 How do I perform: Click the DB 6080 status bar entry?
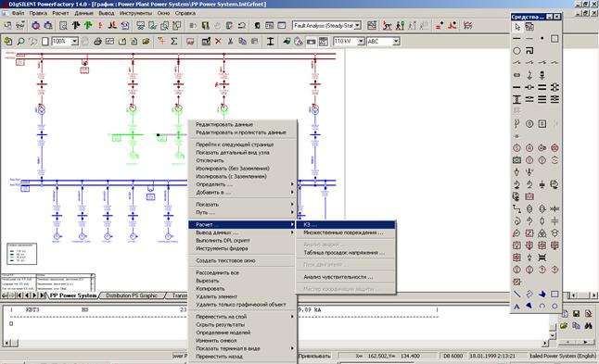[x=453, y=356]
